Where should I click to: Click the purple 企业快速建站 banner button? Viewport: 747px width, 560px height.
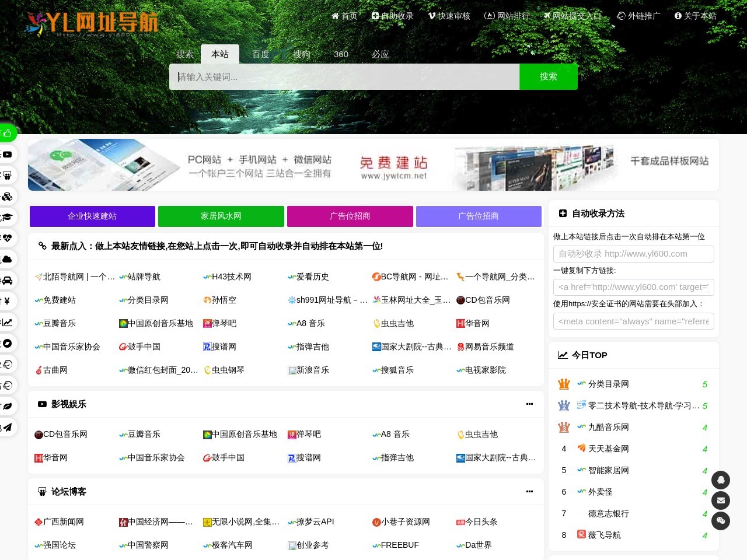[91, 216]
